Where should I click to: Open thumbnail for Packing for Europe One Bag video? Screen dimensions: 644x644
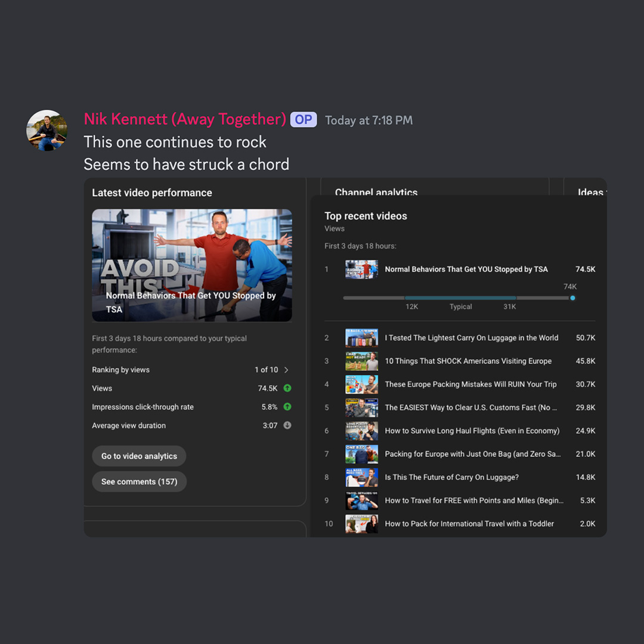(361, 454)
